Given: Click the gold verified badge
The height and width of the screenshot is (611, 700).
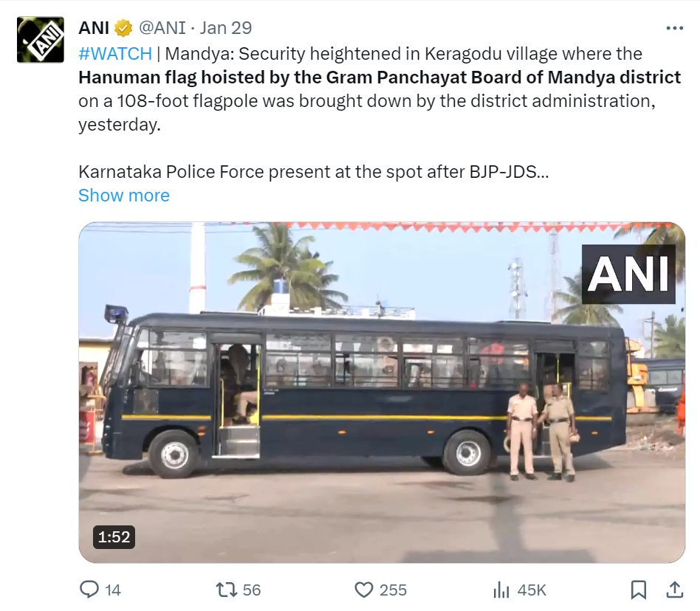Looking at the screenshot, I should pos(123,28).
